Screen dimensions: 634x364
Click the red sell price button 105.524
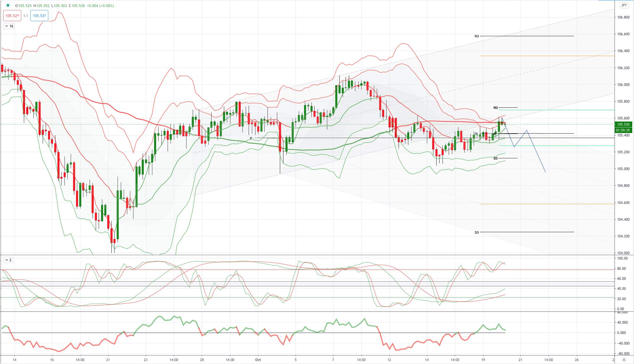tap(12, 16)
